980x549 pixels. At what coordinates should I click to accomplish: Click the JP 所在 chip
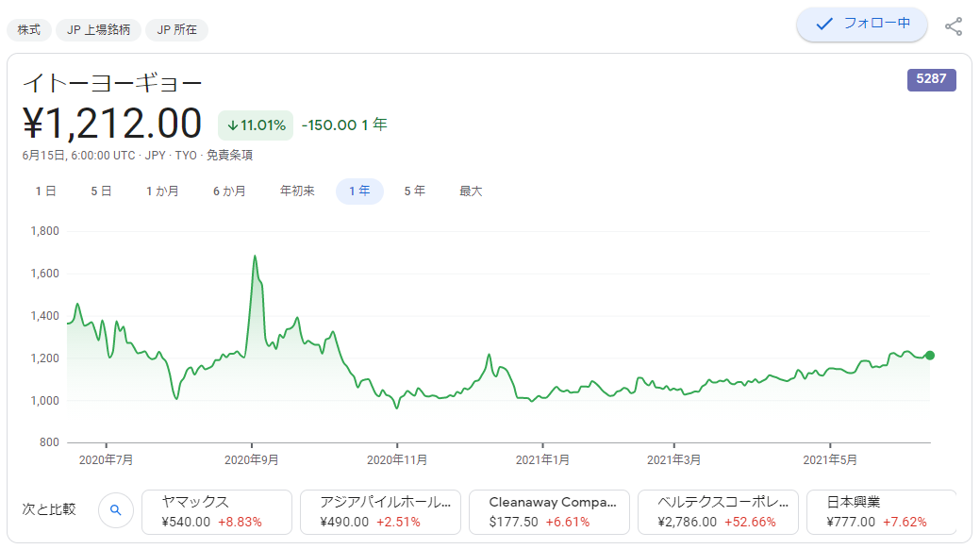177,30
